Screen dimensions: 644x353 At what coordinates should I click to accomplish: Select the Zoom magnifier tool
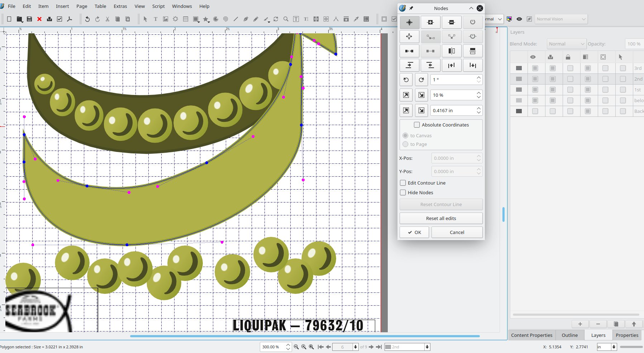[x=286, y=19]
